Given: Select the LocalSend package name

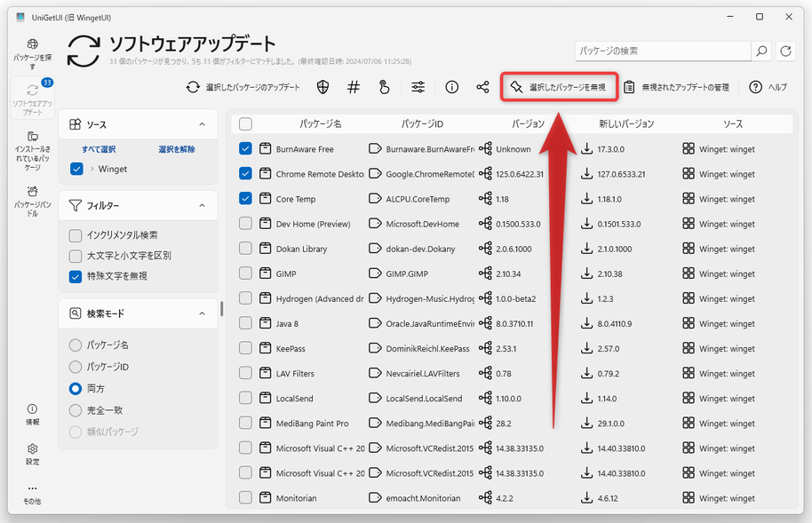Looking at the screenshot, I should 294,398.
